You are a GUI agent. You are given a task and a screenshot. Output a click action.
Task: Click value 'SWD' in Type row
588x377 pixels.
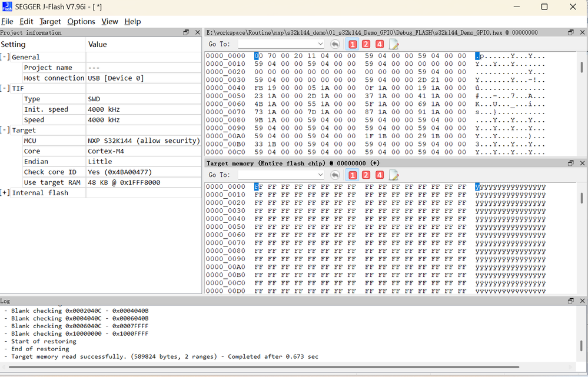[x=94, y=99]
